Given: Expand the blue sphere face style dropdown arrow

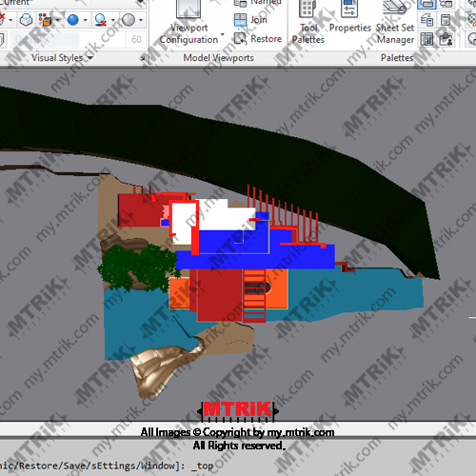Looking at the screenshot, I should [85, 20].
